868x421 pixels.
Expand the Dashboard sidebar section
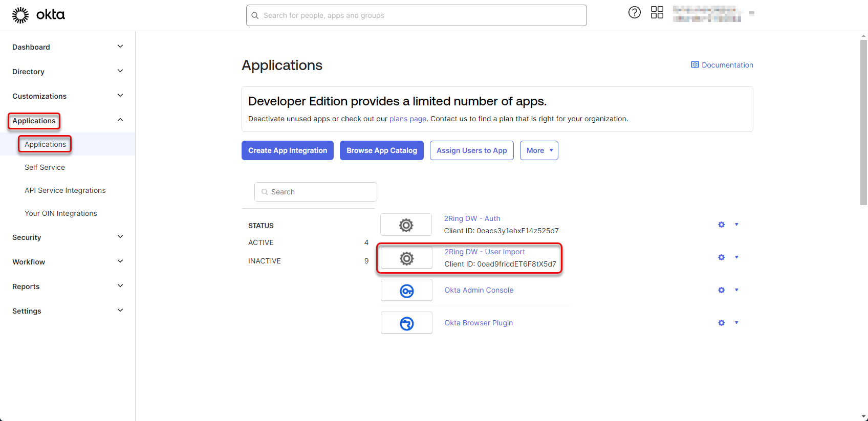tap(120, 47)
